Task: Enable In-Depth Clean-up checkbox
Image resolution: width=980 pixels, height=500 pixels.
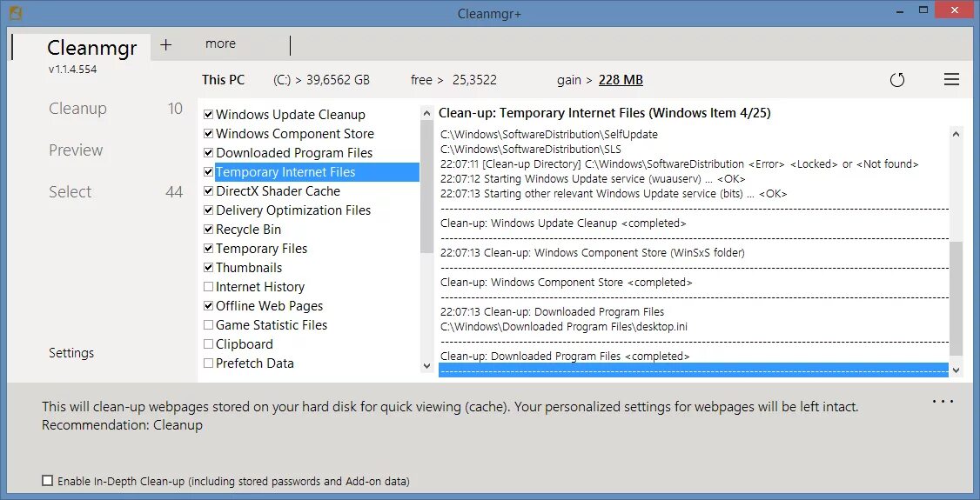Action: tap(48, 481)
